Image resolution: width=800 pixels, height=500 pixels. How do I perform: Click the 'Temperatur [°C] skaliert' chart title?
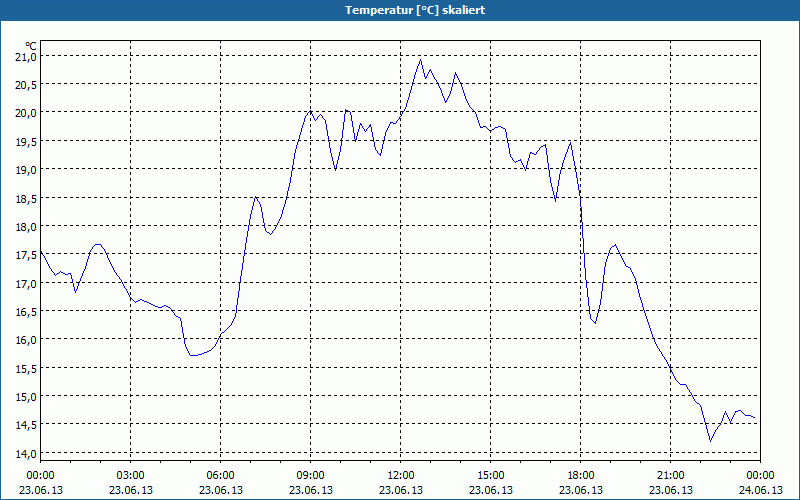tap(415, 10)
